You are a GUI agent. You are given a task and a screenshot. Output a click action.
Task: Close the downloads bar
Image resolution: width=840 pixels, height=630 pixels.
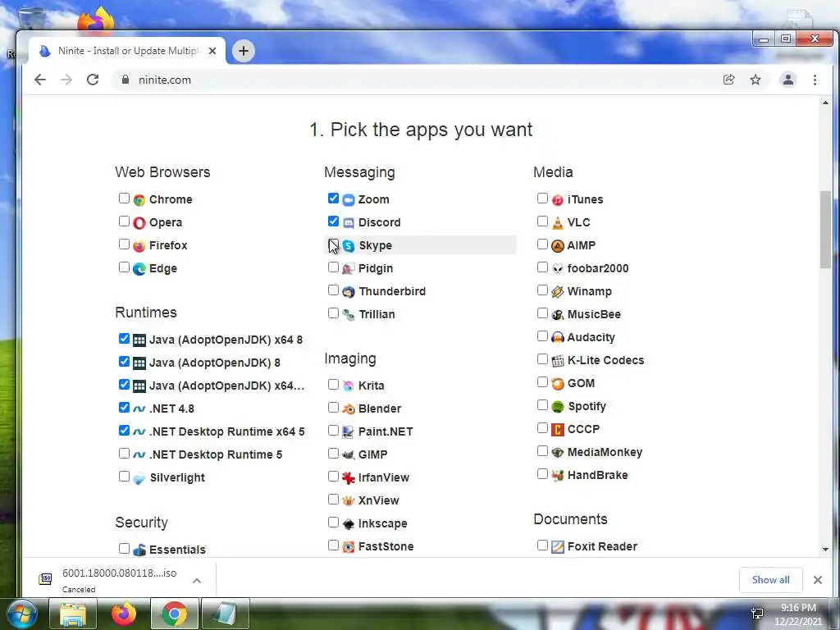(818, 580)
